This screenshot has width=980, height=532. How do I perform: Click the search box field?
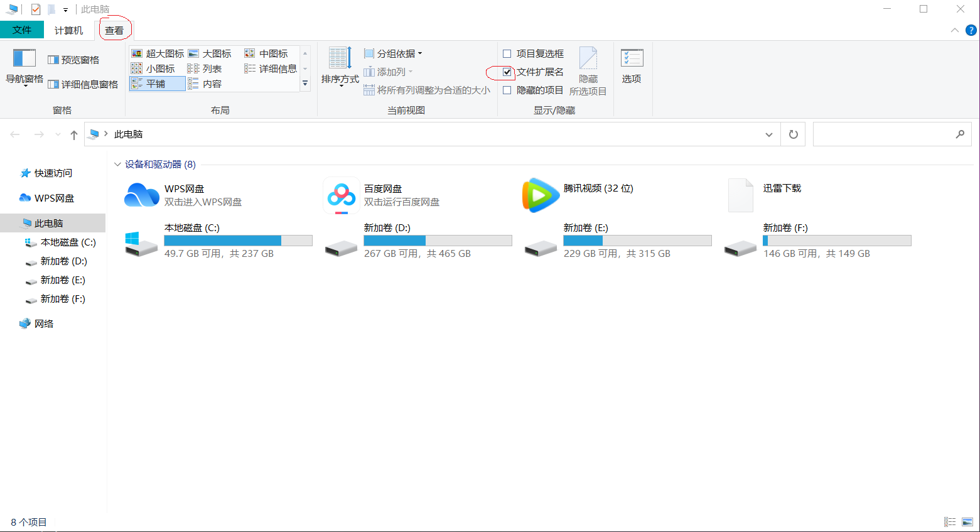[x=892, y=134]
